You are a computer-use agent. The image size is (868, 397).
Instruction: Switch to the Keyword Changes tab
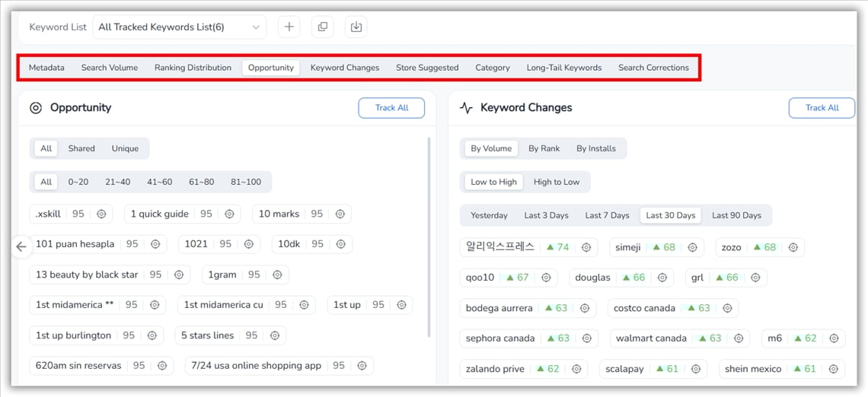[x=345, y=68]
